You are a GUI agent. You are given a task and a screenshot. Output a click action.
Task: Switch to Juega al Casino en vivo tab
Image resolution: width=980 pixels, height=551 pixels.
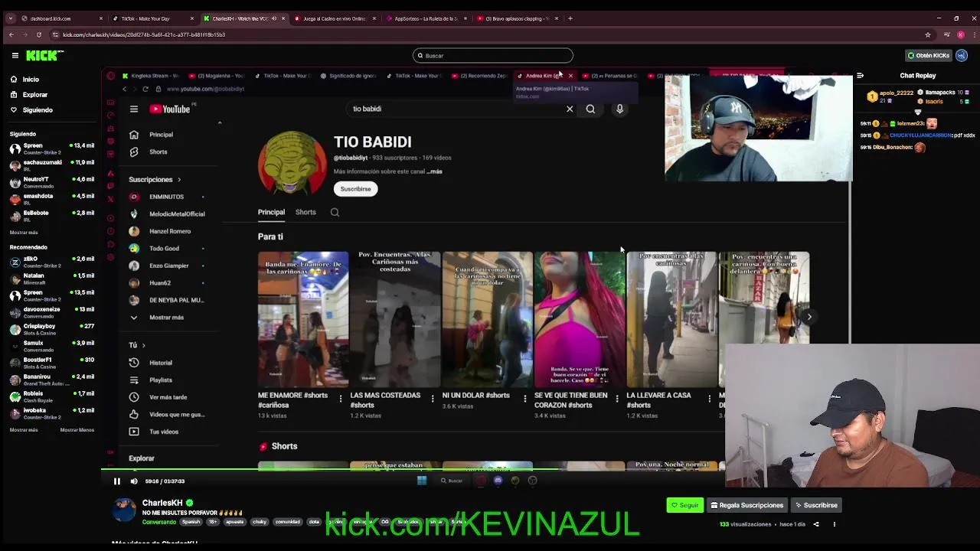click(x=334, y=18)
